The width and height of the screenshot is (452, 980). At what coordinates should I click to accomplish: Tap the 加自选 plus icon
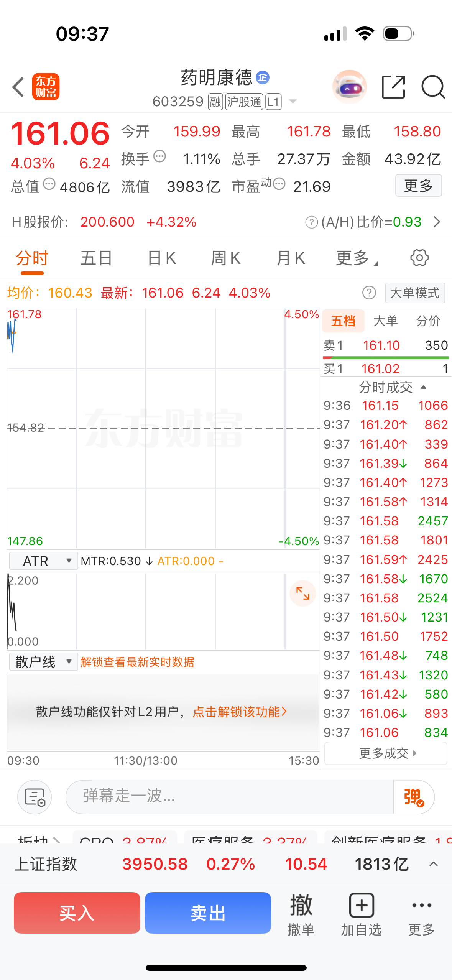click(x=362, y=906)
